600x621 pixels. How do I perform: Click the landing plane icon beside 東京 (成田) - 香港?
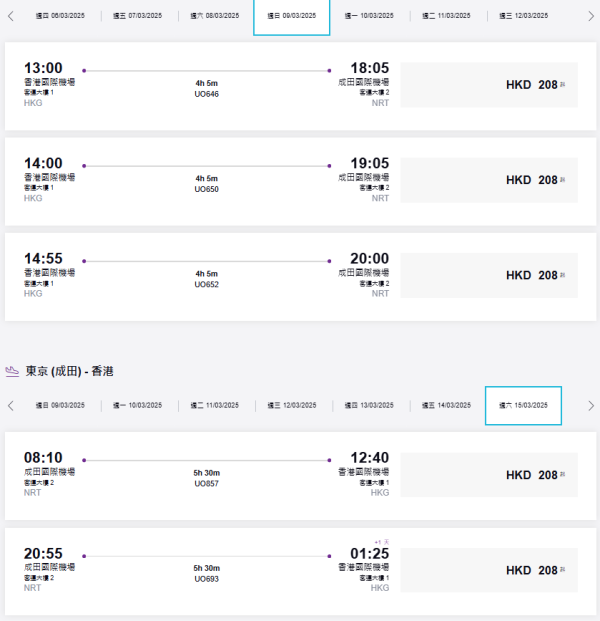12,371
